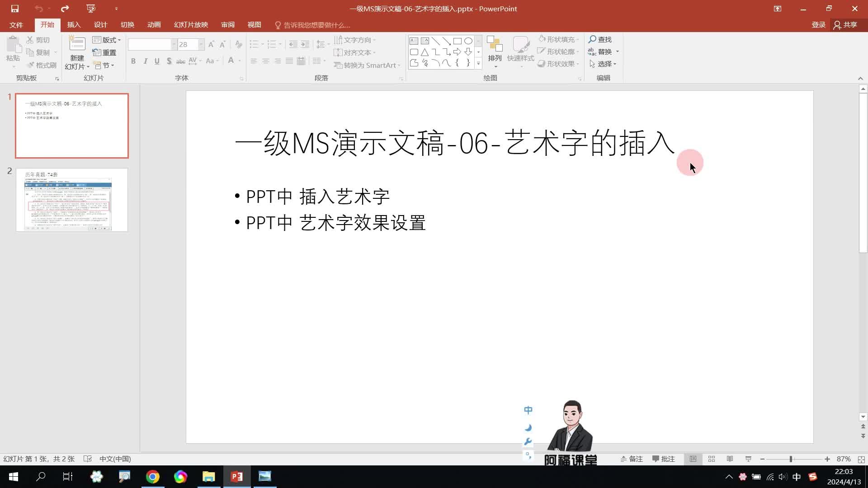Screen dimensions: 868x488
Task: Decrease font size with the smaller A icon
Action: click(222, 44)
